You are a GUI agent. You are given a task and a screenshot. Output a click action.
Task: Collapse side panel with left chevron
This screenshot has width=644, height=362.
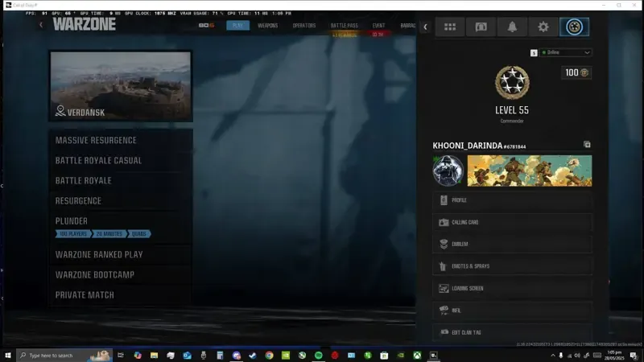(x=426, y=27)
